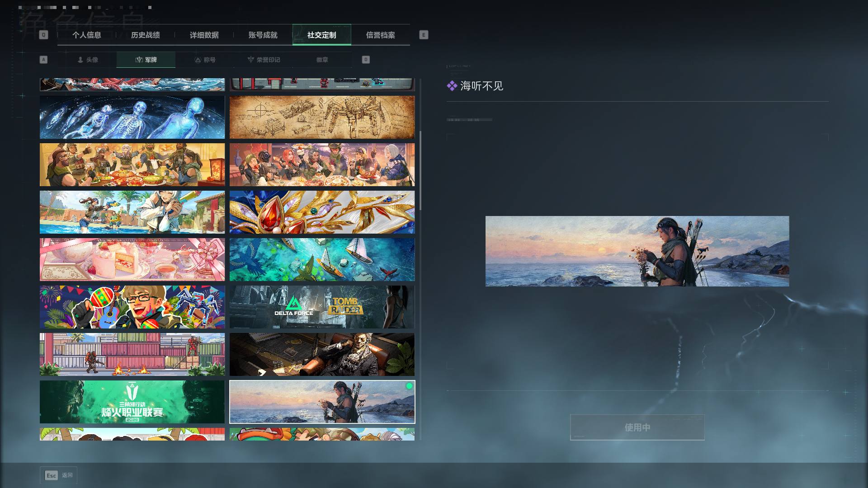
Task: Click the A previous sub-tab key icon
Action: (x=43, y=60)
